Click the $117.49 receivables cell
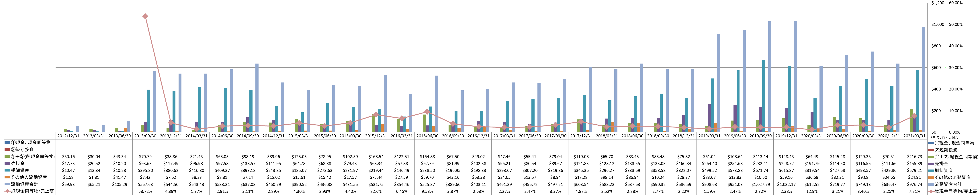This screenshot has width=980, height=195. (x=171, y=164)
